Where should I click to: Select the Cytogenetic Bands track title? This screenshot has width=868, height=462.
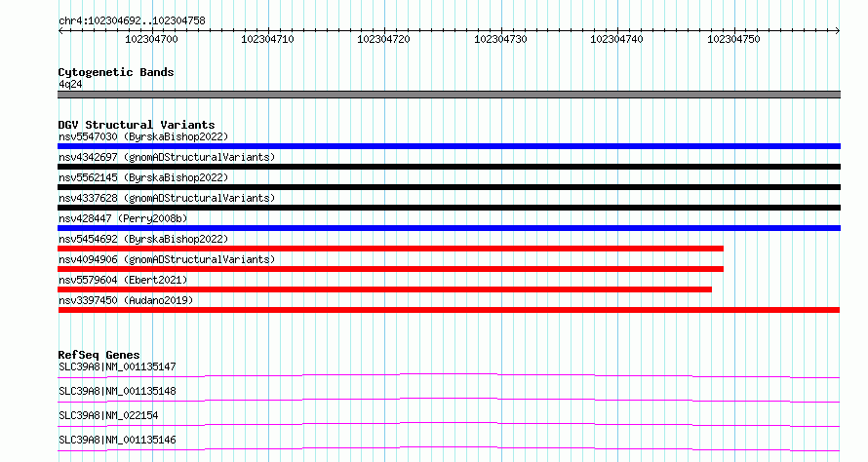tap(116, 72)
